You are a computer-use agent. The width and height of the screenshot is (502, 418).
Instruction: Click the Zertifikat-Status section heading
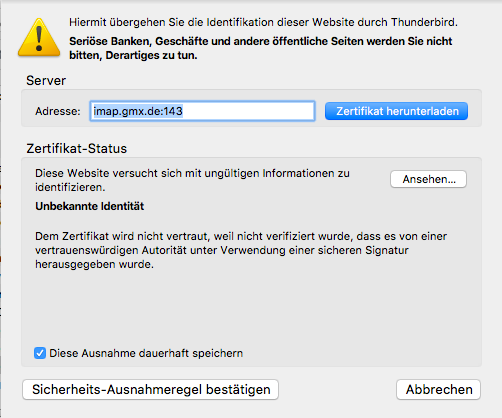77,148
